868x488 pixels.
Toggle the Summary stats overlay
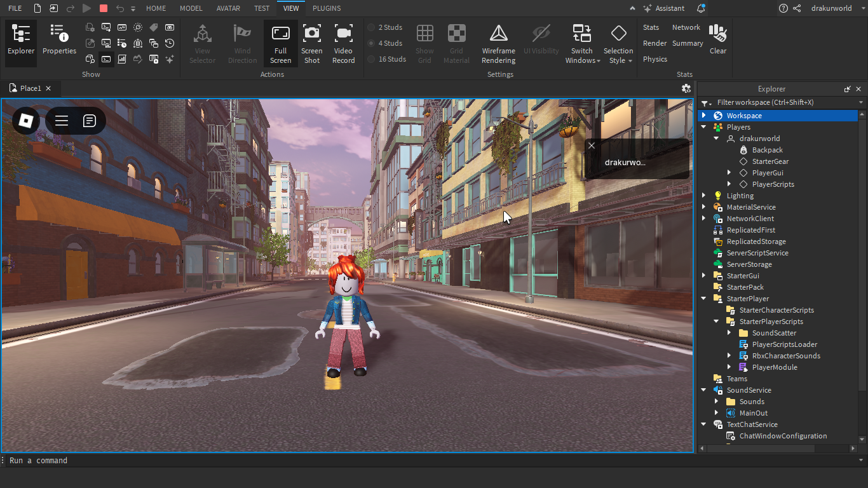688,43
